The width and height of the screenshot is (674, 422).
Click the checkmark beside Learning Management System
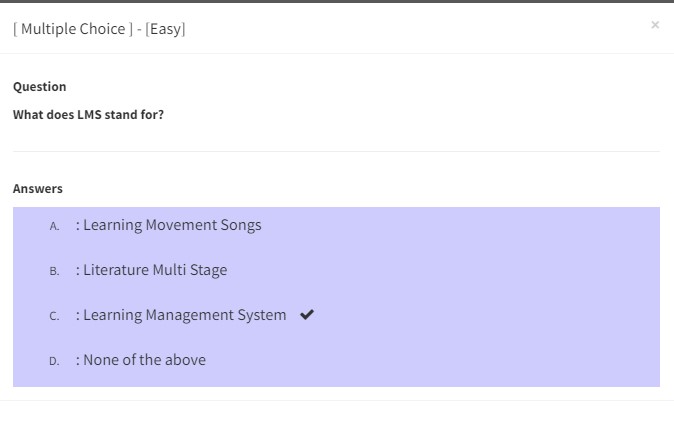click(307, 315)
